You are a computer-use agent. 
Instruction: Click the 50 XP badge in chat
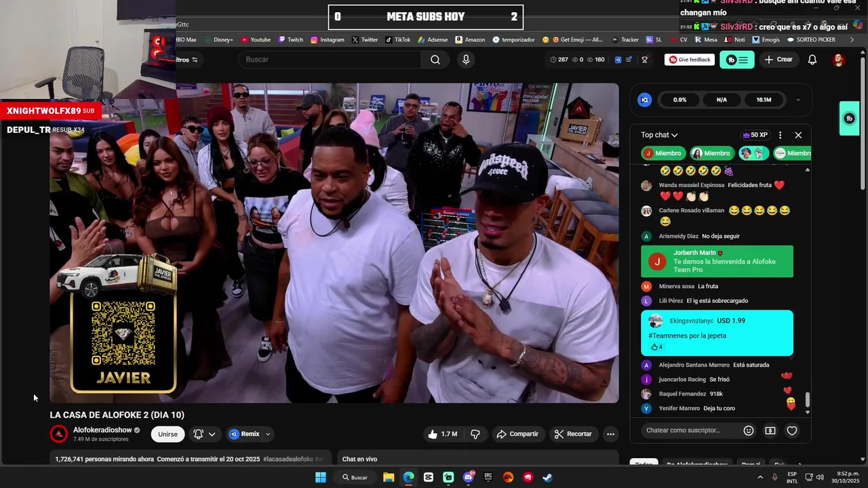(755, 135)
